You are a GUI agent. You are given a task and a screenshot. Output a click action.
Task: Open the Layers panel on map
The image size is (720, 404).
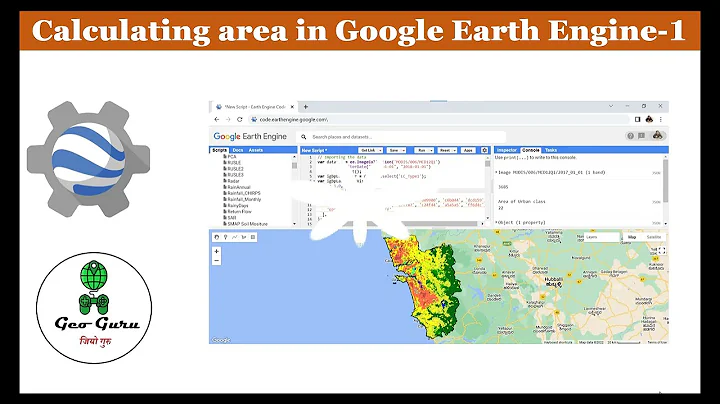pyautogui.click(x=602, y=237)
